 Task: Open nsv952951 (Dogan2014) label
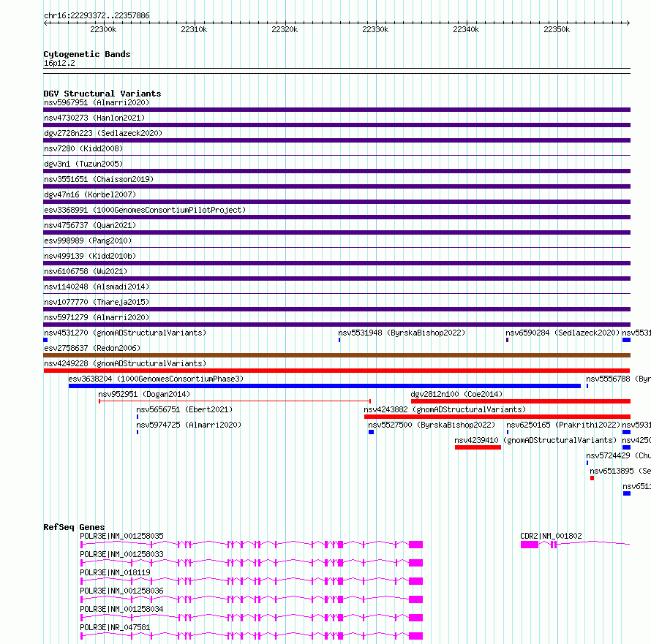[144, 394]
